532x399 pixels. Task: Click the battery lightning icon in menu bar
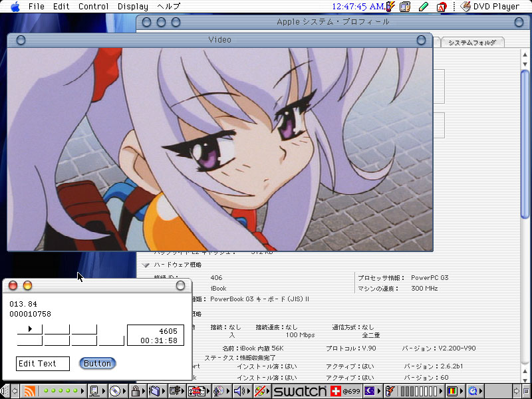[390, 7]
